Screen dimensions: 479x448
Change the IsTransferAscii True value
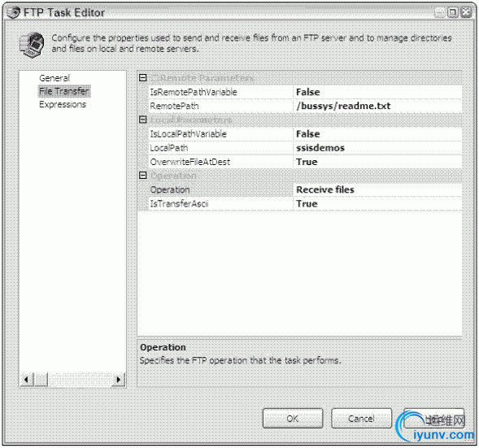point(377,204)
